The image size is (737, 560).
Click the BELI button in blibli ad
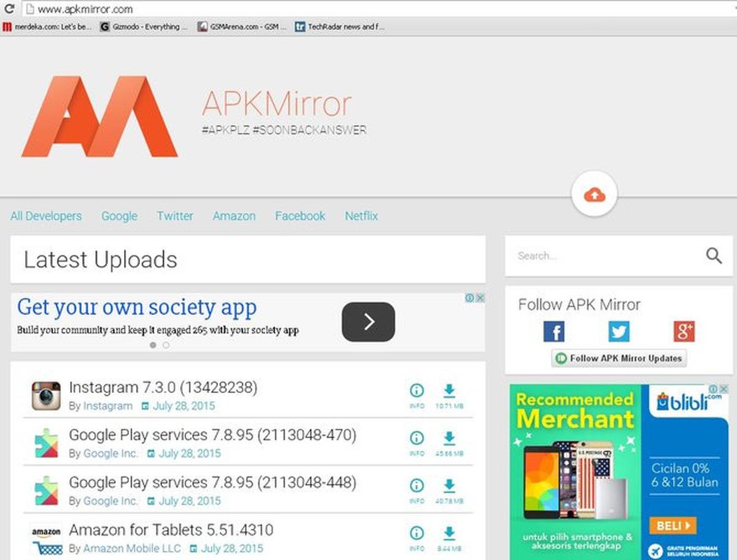coord(673,526)
